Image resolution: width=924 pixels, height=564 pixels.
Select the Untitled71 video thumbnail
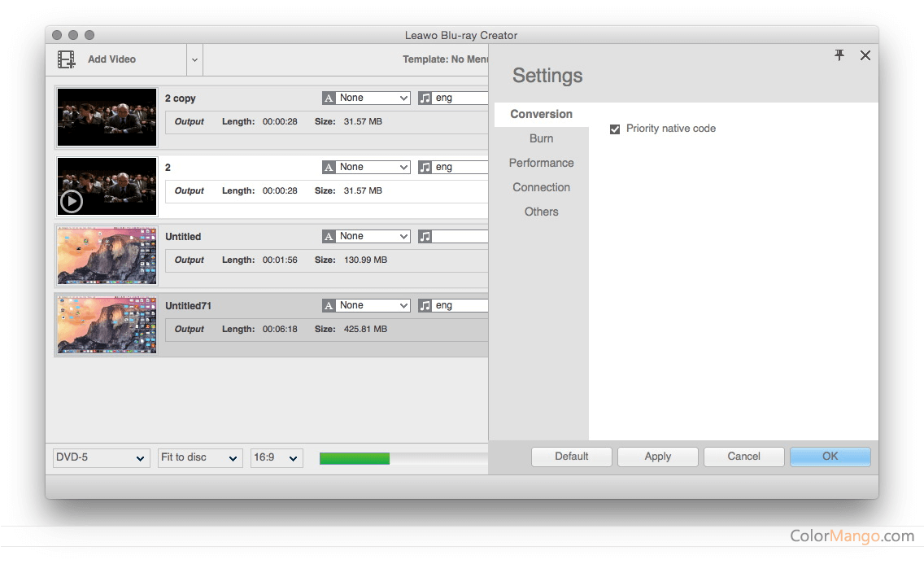point(107,325)
